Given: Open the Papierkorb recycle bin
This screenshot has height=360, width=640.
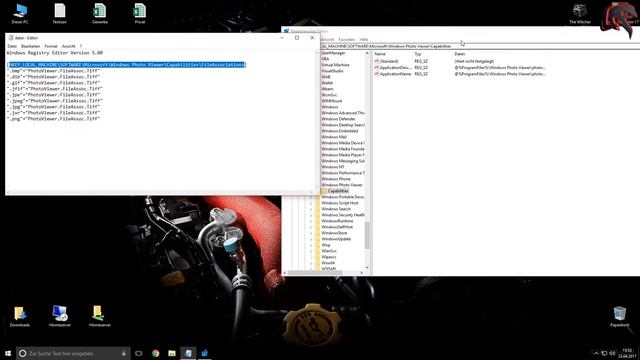Looking at the screenshot, I should pos(620,316).
